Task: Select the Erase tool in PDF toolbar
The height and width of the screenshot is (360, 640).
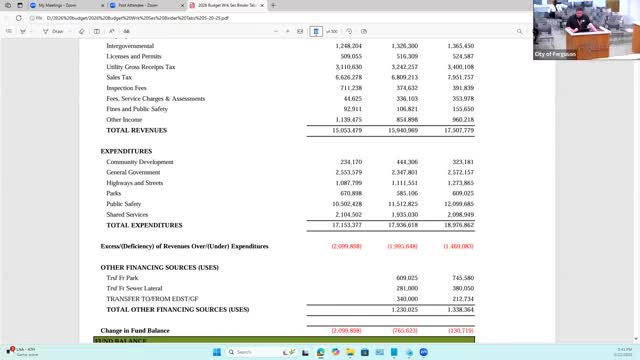Action: 82,31
